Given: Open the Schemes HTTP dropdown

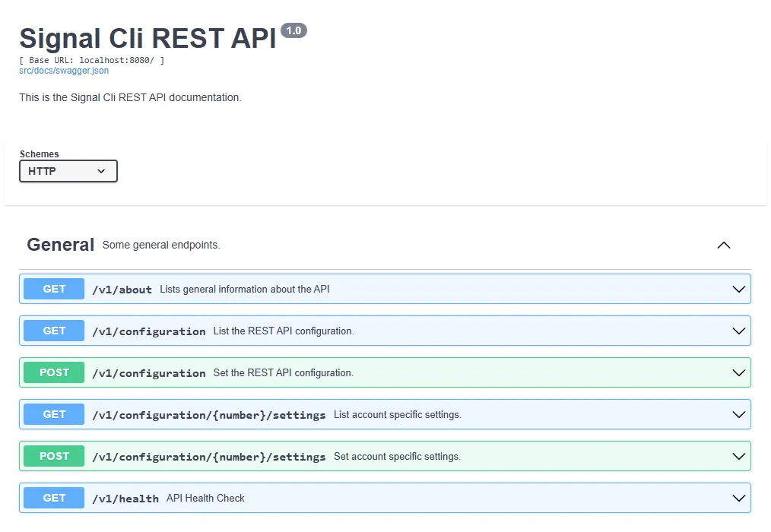Looking at the screenshot, I should pyautogui.click(x=68, y=171).
